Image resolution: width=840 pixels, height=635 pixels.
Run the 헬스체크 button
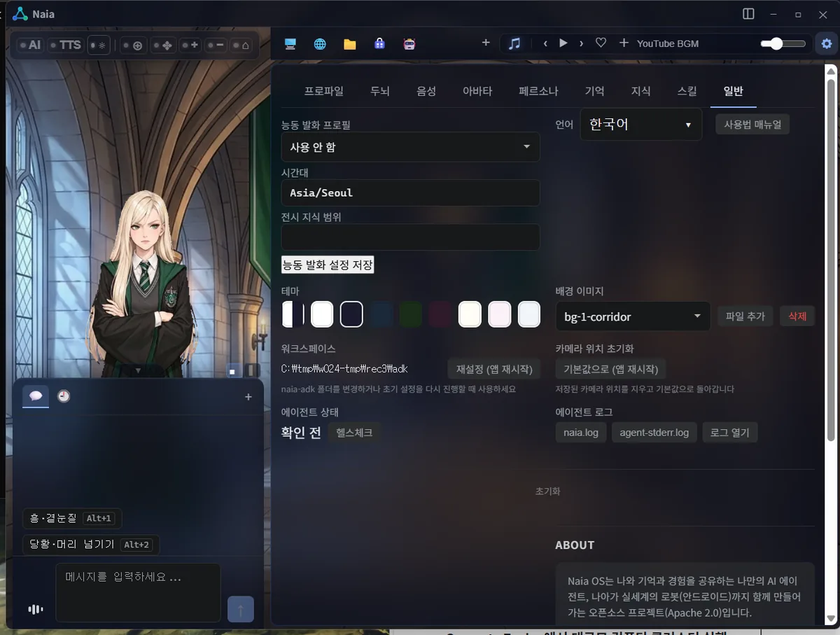point(354,433)
